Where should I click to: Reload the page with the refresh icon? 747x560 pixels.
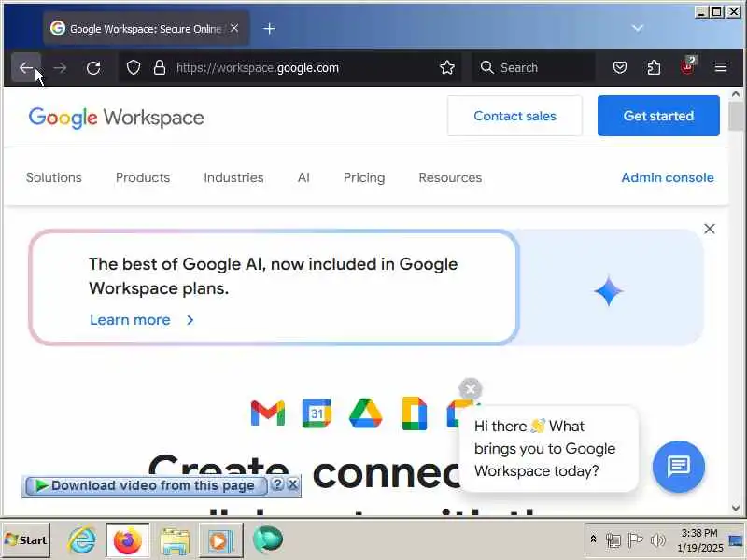[93, 67]
